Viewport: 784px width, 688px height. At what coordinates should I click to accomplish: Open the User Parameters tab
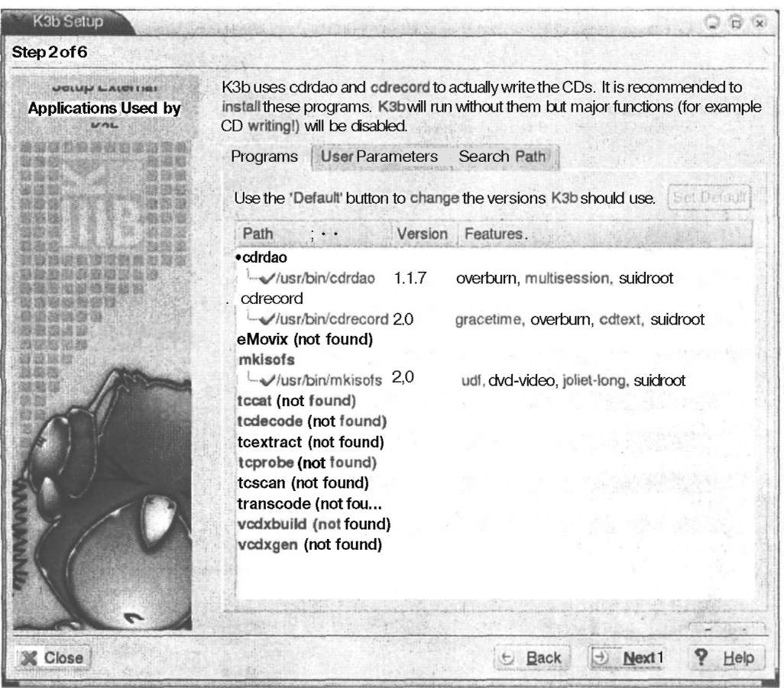coord(379,157)
